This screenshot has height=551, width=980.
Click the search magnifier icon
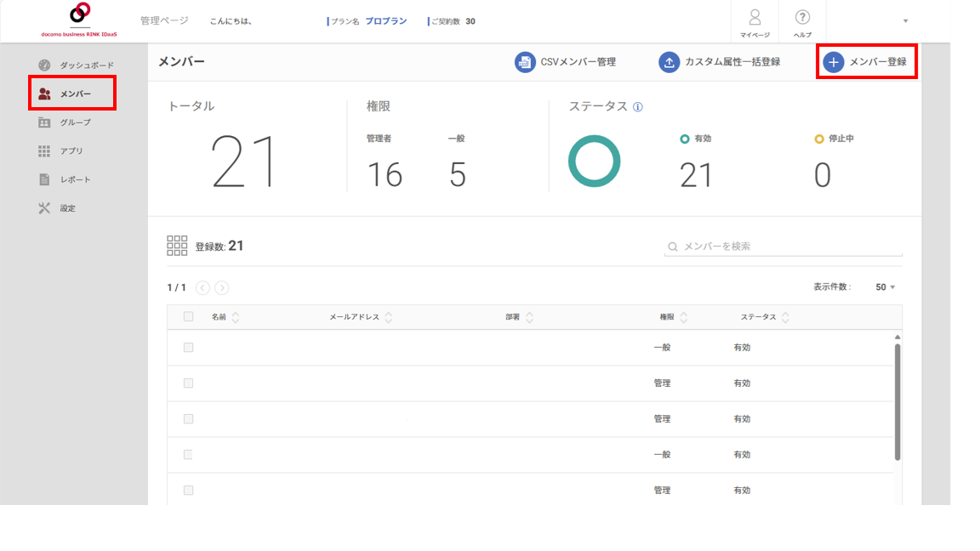(x=673, y=247)
